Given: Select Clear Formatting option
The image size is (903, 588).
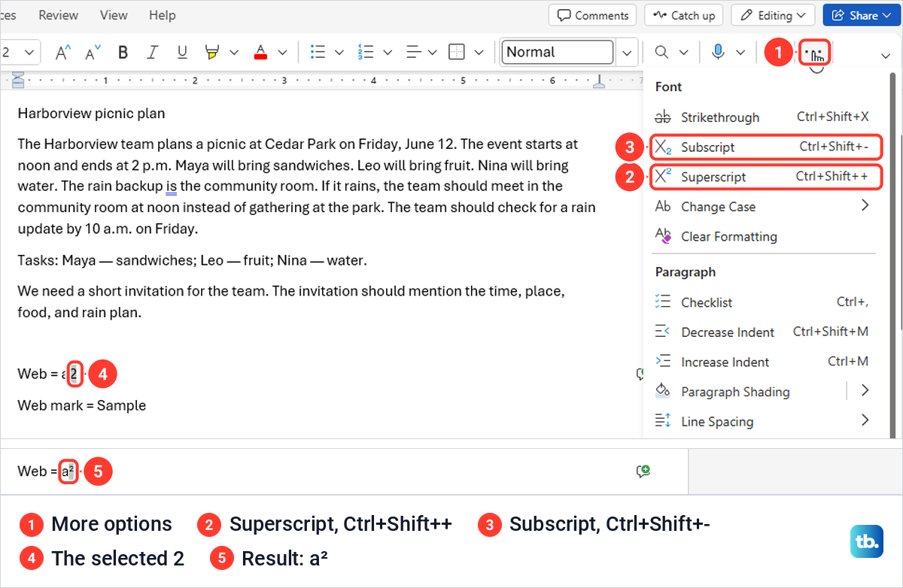Looking at the screenshot, I should (762, 236).
